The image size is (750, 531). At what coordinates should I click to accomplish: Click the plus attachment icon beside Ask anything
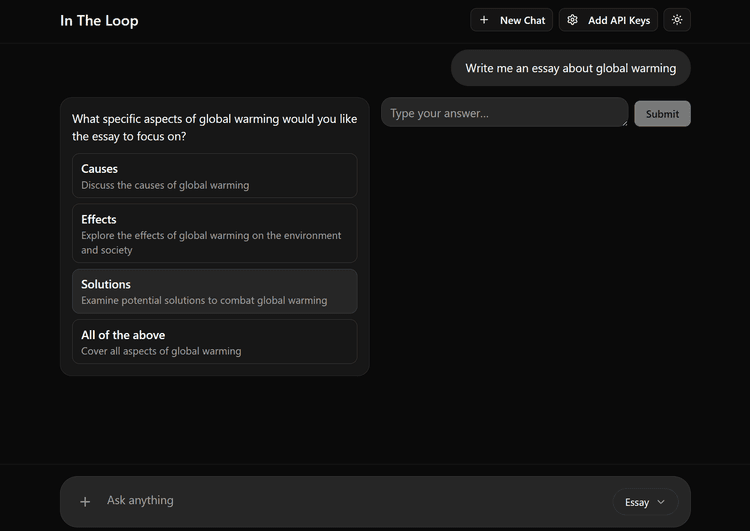coord(85,501)
